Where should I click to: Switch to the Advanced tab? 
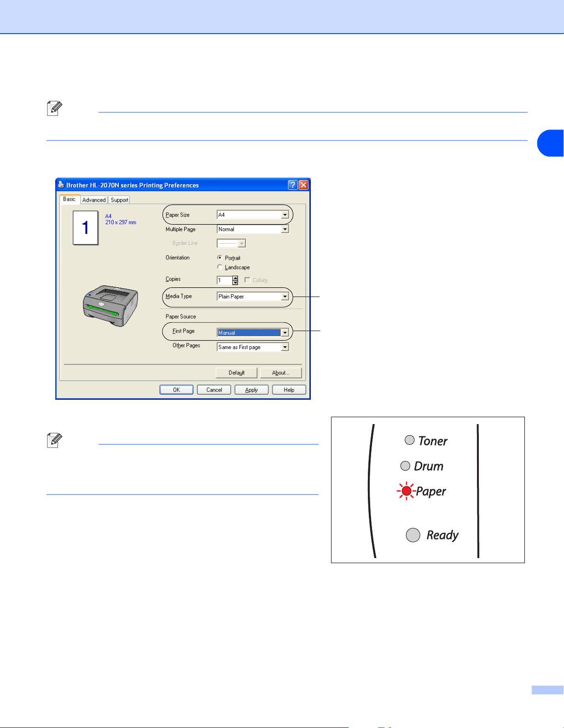pyautogui.click(x=94, y=200)
